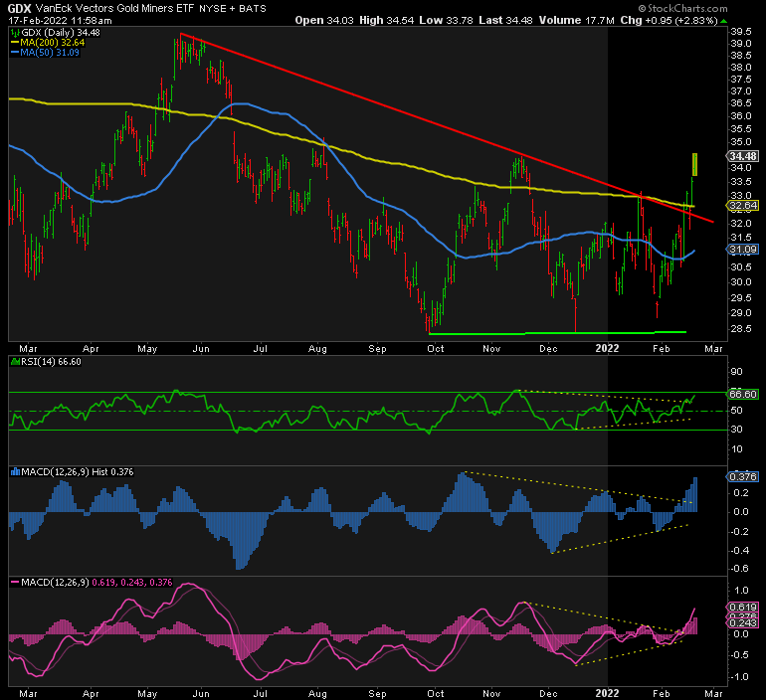Viewport: 766px width, 700px height.
Task: Click the 50 label on RSI axis
Action: click(x=737, y=411)
